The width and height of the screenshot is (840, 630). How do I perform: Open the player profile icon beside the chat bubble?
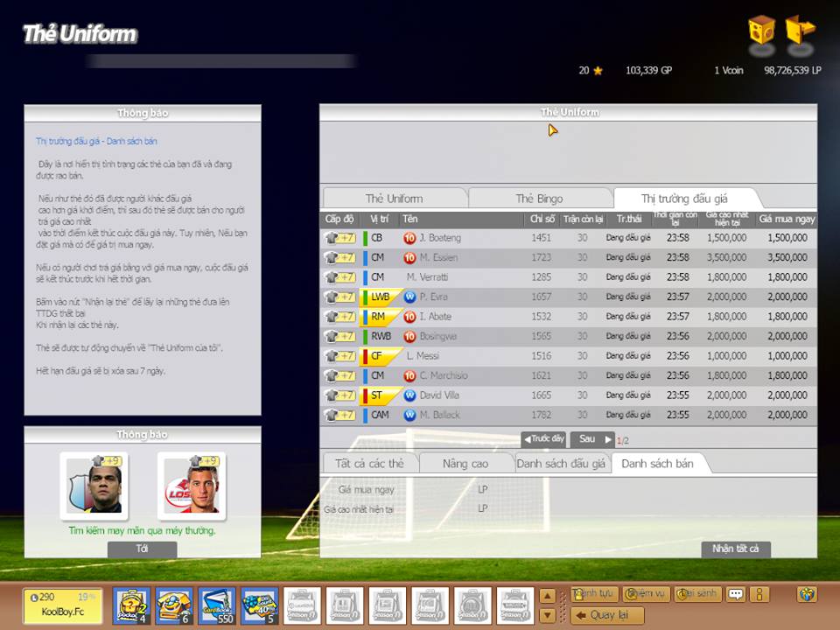click(758, 594)
